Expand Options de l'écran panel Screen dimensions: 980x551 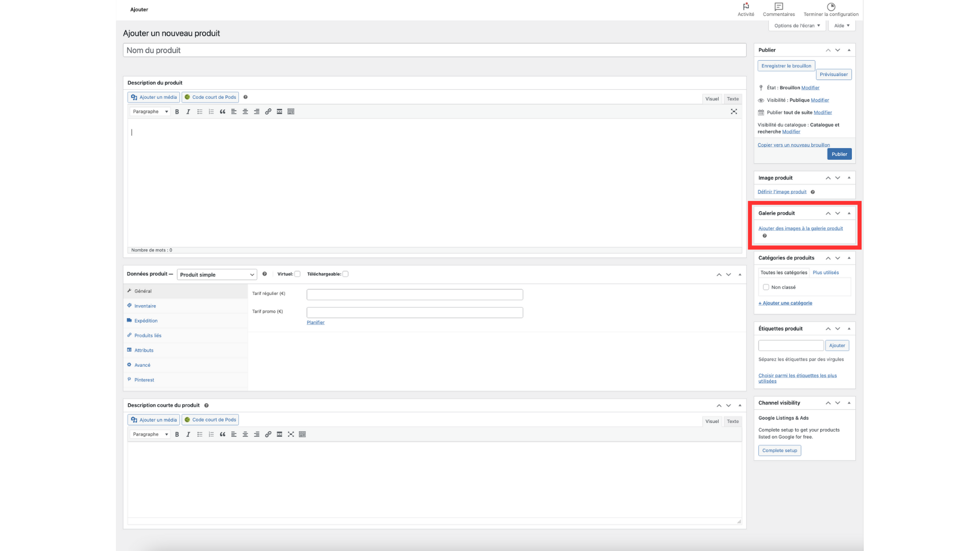click(x=797, y=26)
